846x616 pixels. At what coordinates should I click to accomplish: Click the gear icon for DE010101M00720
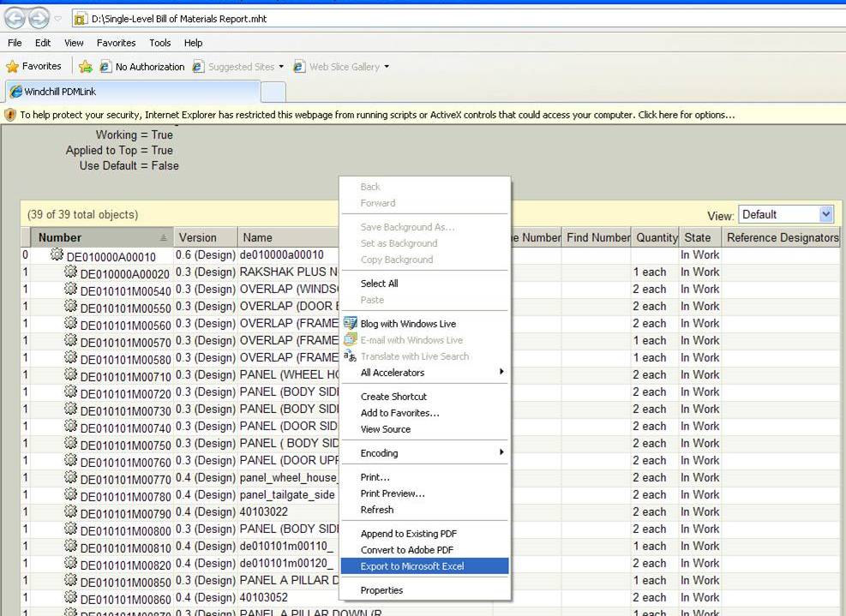point(70,392)
